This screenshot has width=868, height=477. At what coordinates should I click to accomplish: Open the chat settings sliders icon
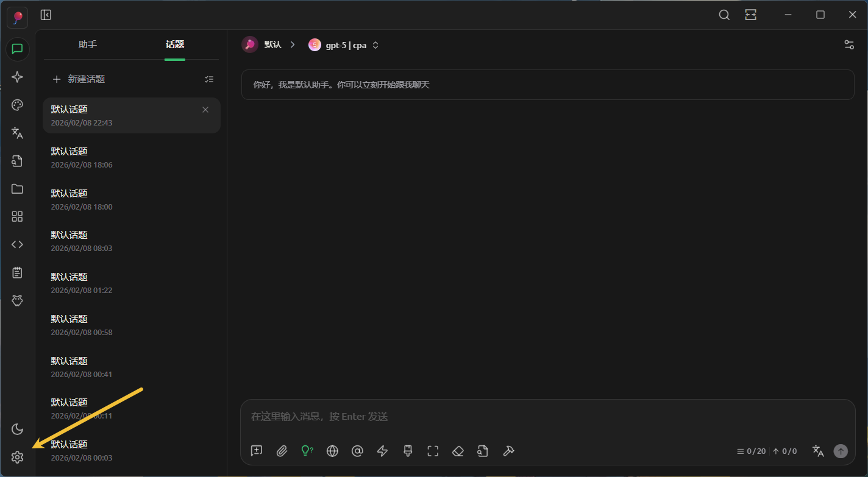pyautogui.click(x=848, y=44)
